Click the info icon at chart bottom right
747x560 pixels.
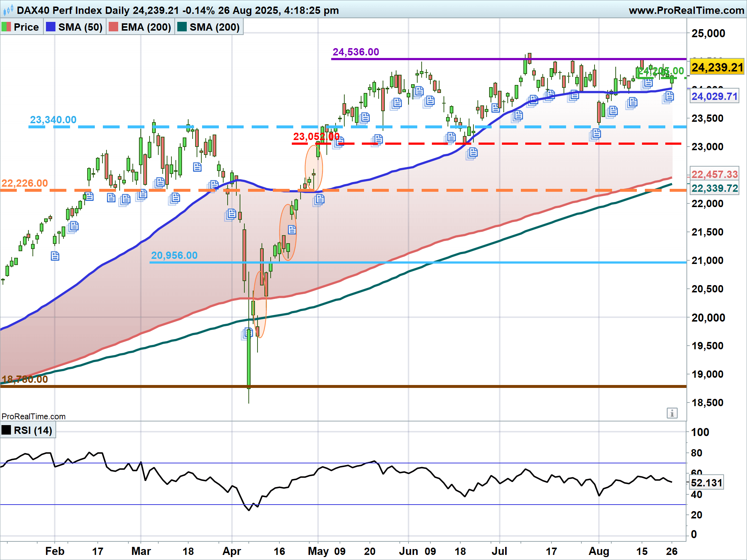pyautogui.click(x=672, y=413)
